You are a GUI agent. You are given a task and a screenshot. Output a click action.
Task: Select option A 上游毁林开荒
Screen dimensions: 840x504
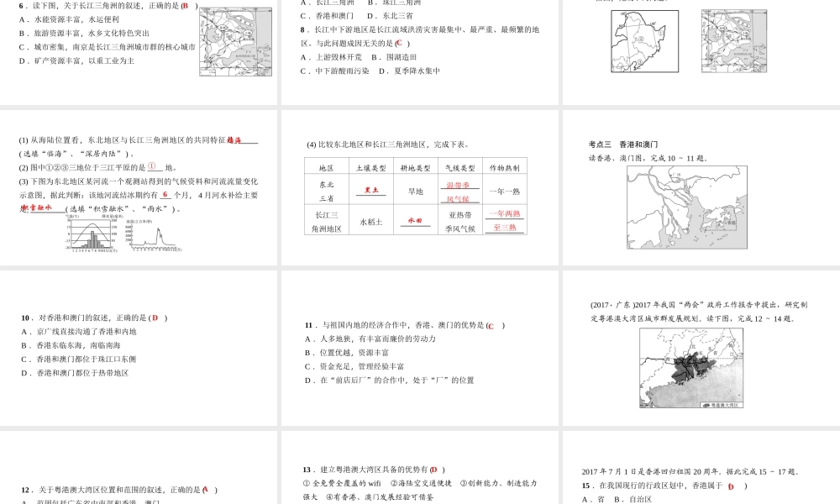click(331, 57)
